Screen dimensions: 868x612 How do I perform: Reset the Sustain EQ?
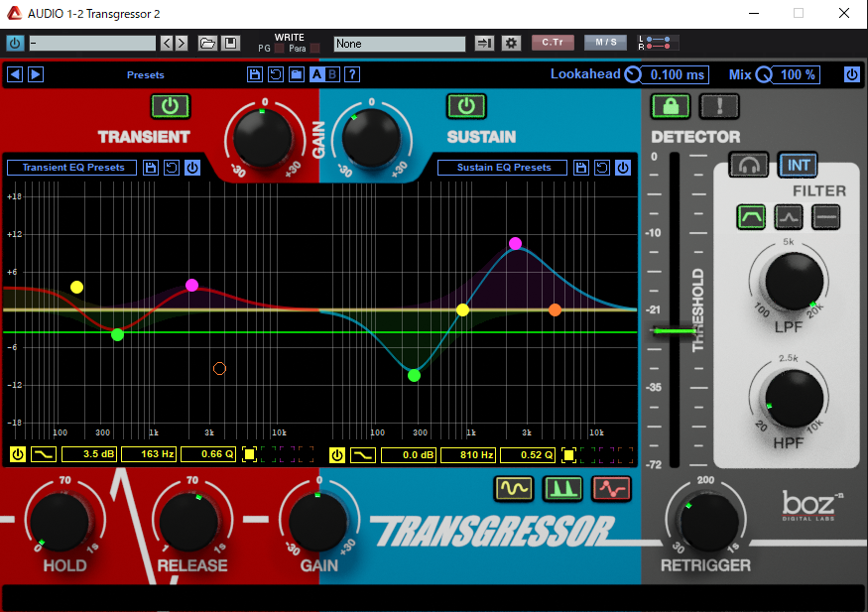coord(602,168)
